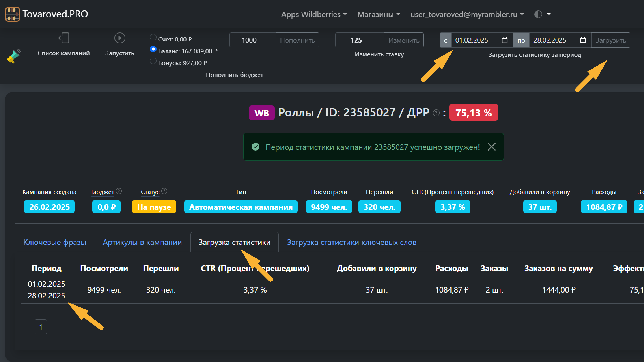644x362 pixels.
Task: Switch to Ключевые фразы tab
Action: (55, 242)
